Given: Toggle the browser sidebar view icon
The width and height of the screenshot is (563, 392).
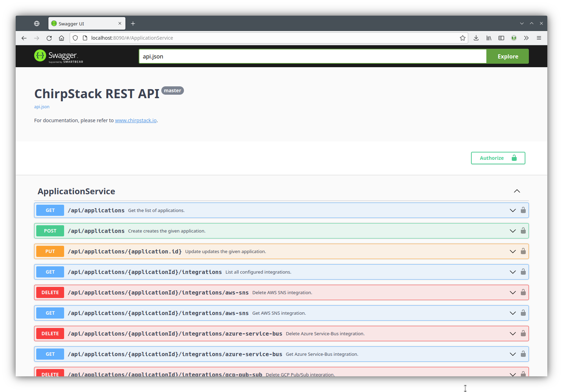Looking at the screenshot, I should point(501,38).
